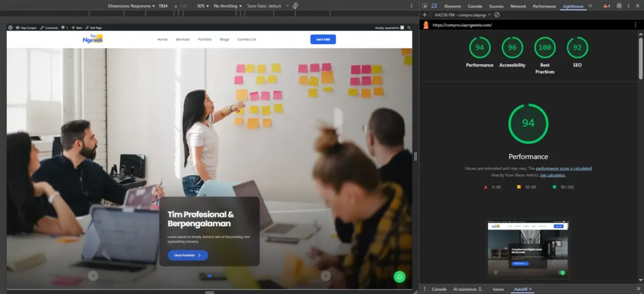Open DevTools settings gear
Screen dimensions: 644x294
click(619, 6)
